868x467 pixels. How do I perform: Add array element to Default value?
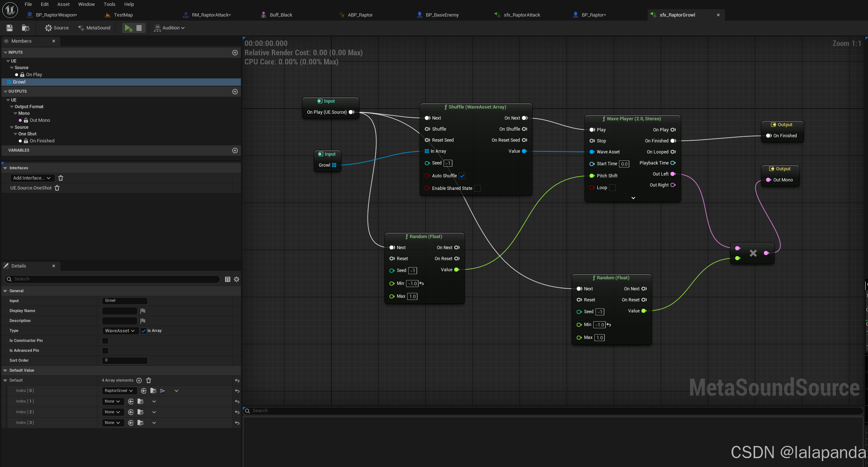(x=139, y=381)
